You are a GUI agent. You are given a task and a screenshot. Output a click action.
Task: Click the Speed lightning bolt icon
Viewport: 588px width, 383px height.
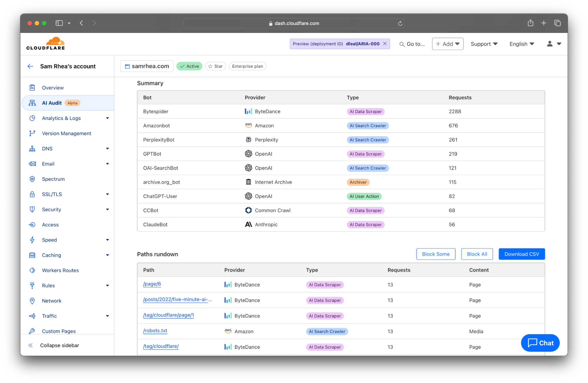click(32, 240)
